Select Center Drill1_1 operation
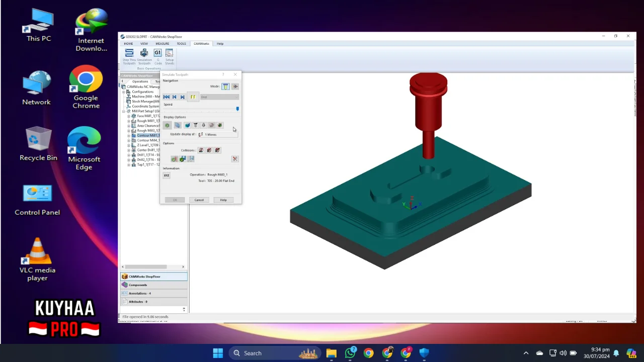Image resolution: width=644 pixels, height=362 pixels. click(x=148, y=150)
